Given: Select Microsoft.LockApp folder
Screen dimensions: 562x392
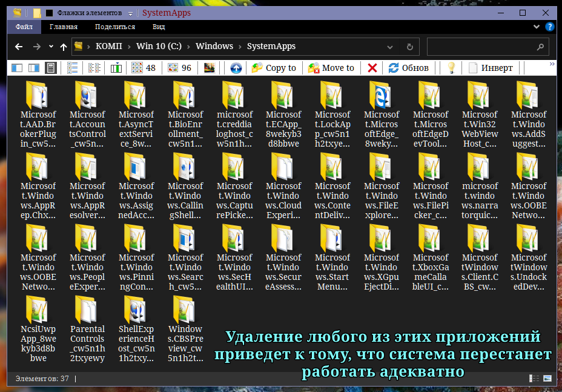Looking at the screenshot, I should point(332,115).
